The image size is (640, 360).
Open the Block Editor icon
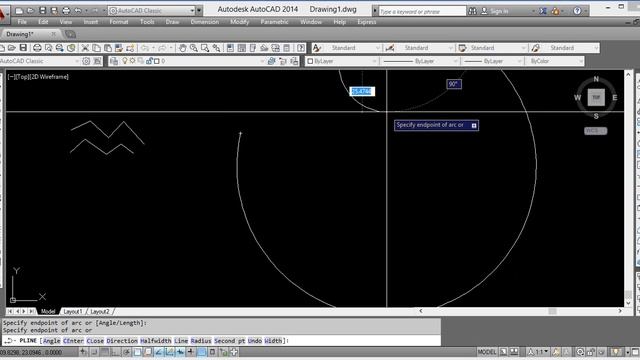point(130,48)
